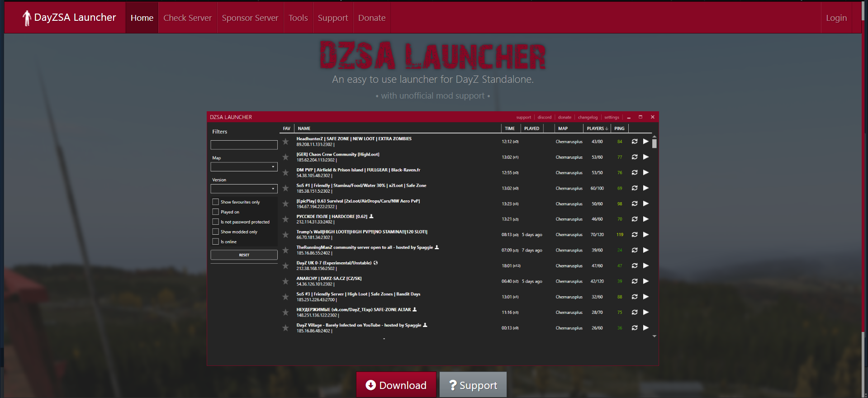Favourite the ANARCHY DAYZ-SA.CZ server
The height and width of the screenshot is (398, 868).
click(x=285, y=281)
